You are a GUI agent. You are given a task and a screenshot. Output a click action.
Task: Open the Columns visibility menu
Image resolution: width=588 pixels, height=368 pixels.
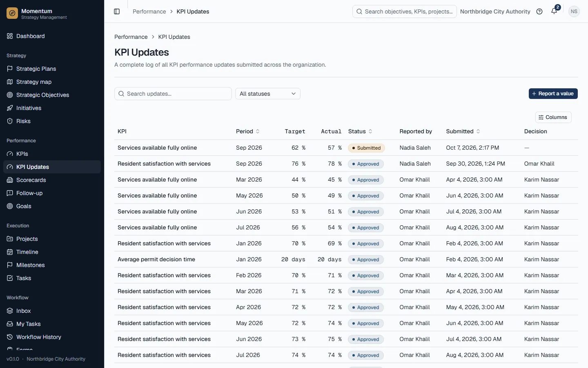click(x=553, y=117)
